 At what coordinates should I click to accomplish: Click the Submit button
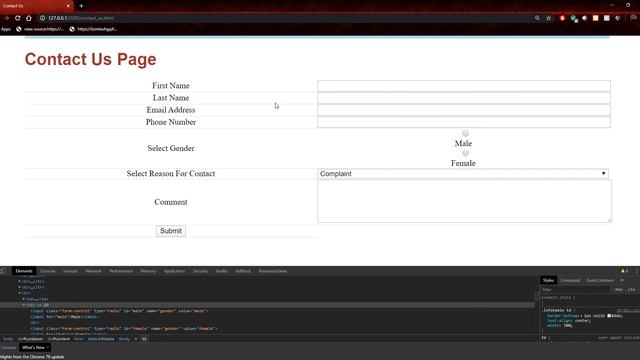[x=171, y=231]
